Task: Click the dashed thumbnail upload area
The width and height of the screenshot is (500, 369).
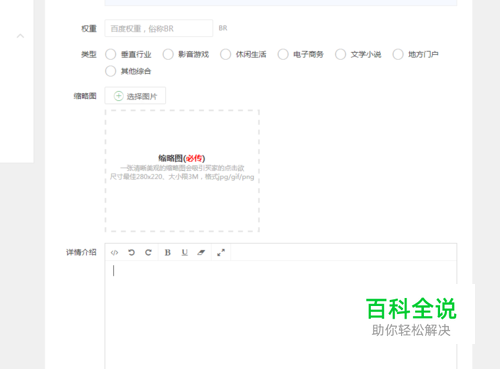Action: coord(182,170)
